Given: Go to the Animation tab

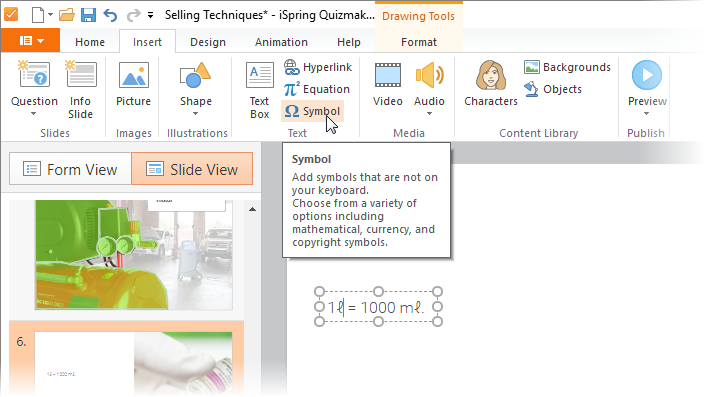Looking at the screenshot, I should (281, 42).
